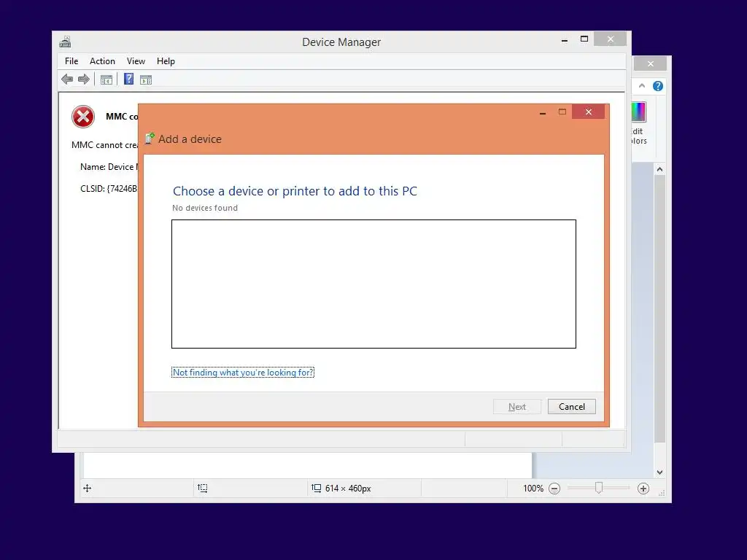Image resolution: width=747 pixels, height=560 pixels.
Task: Click the 'CLSID:' line in the MMC error
Action: 109,189
